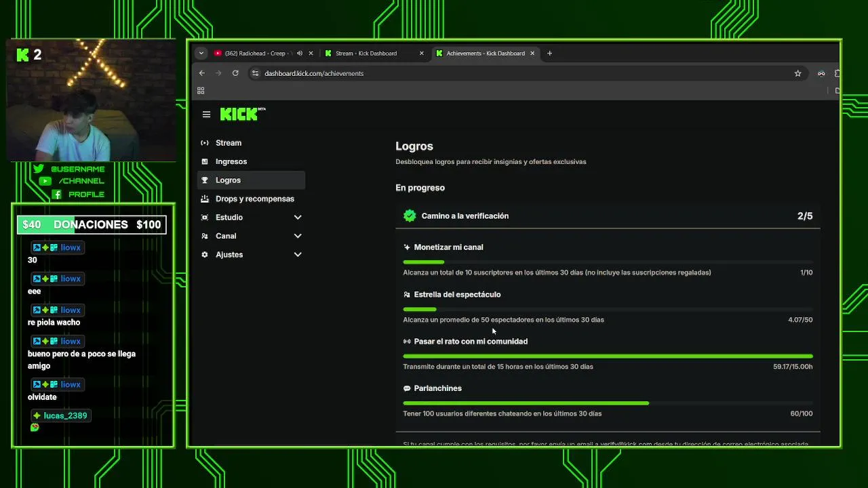
Task: Click the 1/10 subscribers value
Action: [806, 272]
